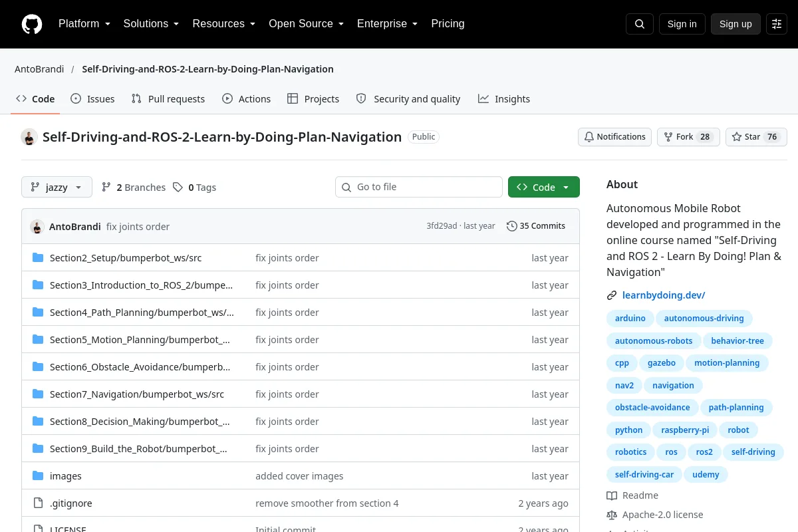Click the raspberry-pi topic tag
This screenshot has height=532, width=798.
[685, 430]
